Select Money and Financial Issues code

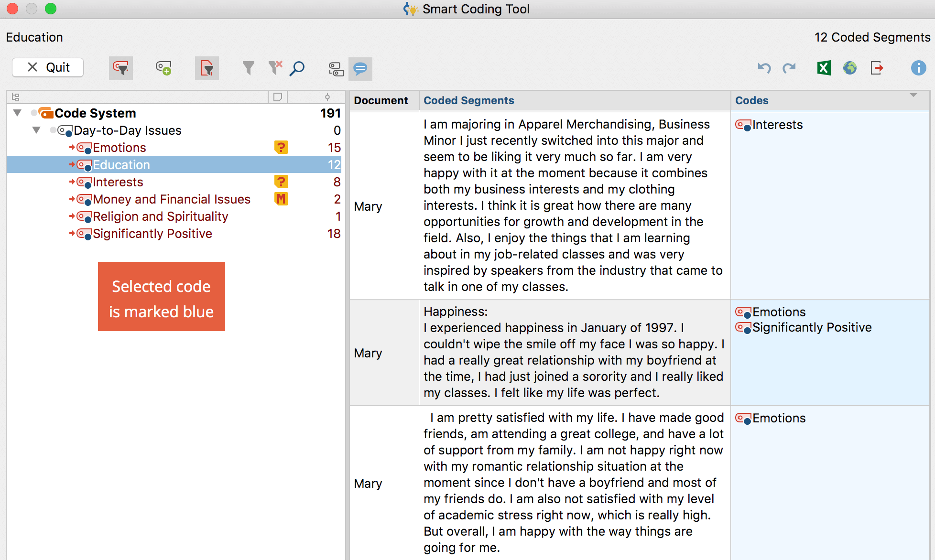pyautogui.click(x=171, y=199)
